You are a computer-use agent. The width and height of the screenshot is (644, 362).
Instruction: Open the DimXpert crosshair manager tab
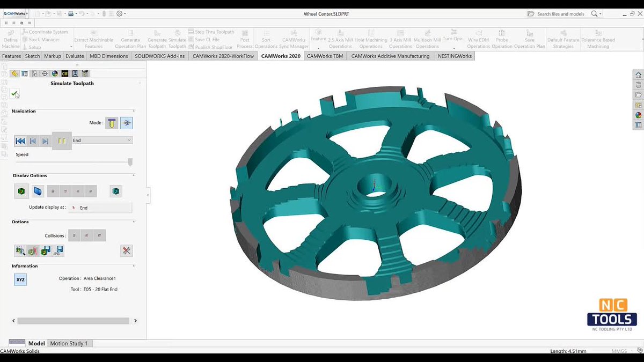click(x=45, y=73)
